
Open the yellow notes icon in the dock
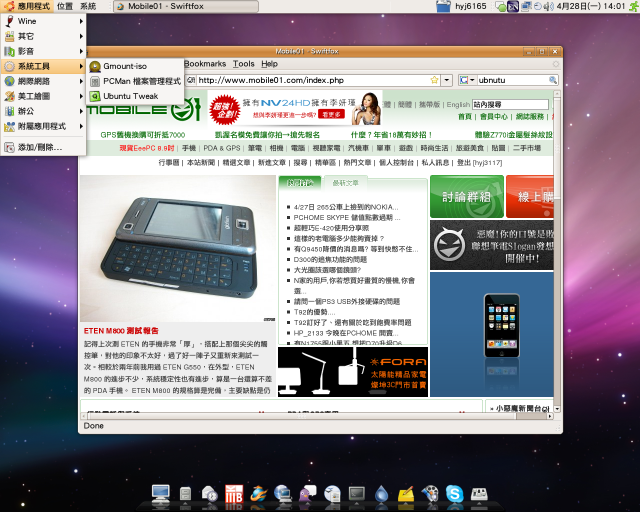point(406,494)
